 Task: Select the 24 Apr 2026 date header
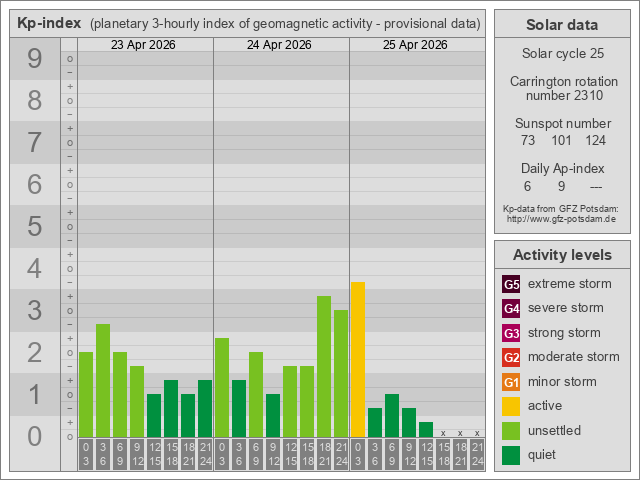coord(281,45)
